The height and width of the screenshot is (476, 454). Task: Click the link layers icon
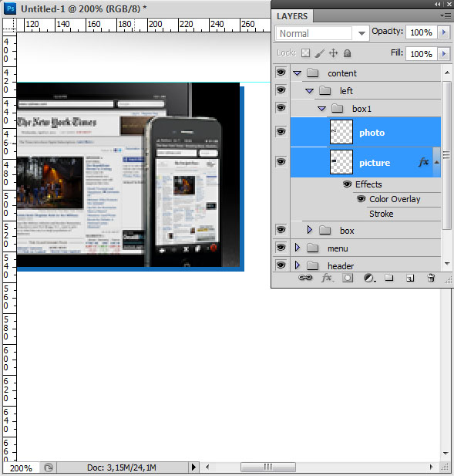[305, 278]
